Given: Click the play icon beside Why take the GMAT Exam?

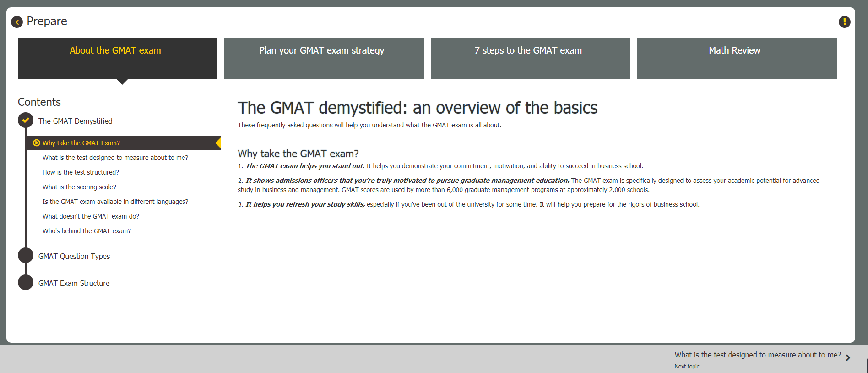Looking at the screenshot, I should [x=37, y=143].
